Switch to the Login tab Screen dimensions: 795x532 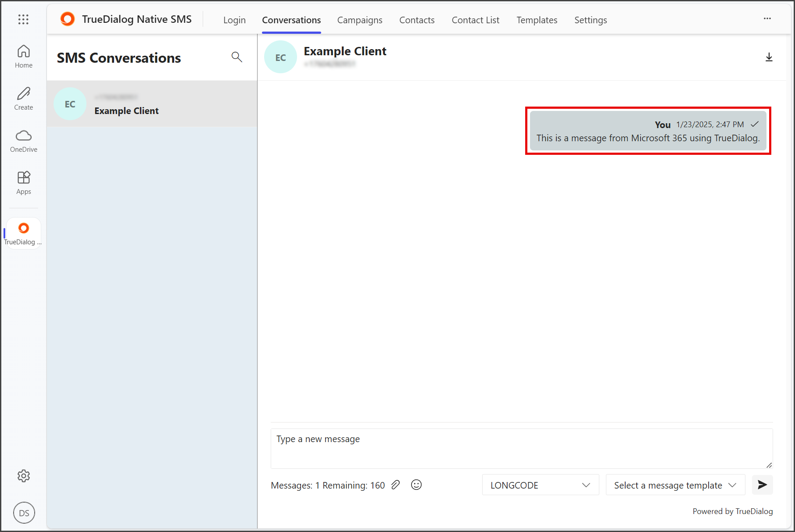[x=234, y=20]
